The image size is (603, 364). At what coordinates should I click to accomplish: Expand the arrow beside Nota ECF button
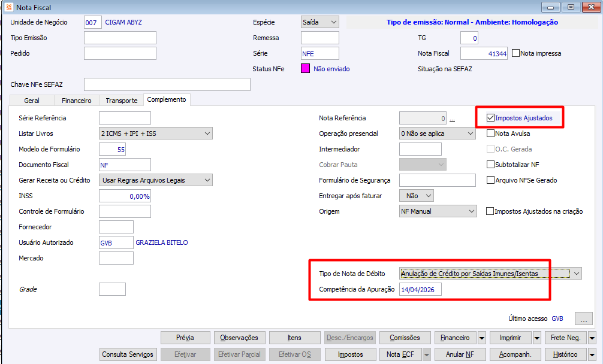427,354
